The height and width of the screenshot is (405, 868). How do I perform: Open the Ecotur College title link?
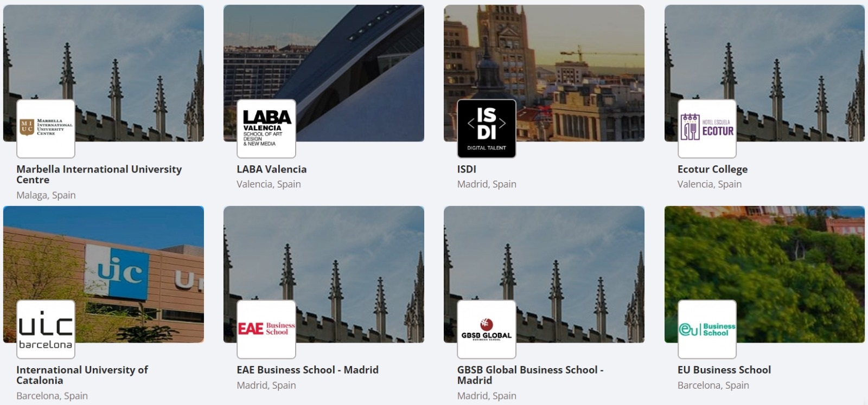click(x=712, y=169)
